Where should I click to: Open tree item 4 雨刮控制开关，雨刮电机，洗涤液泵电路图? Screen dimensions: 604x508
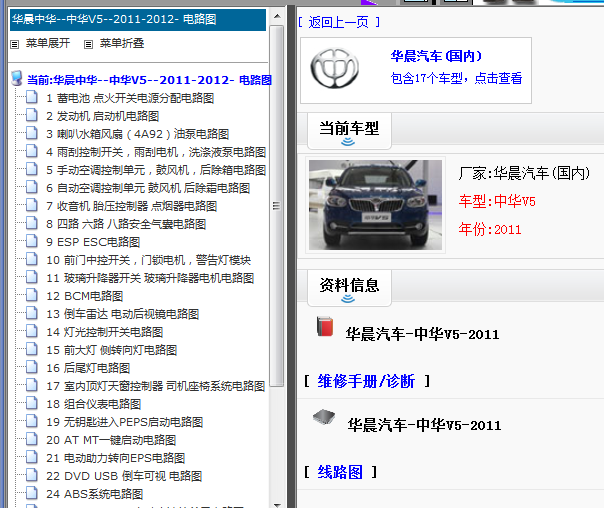(x=156, y=152)
